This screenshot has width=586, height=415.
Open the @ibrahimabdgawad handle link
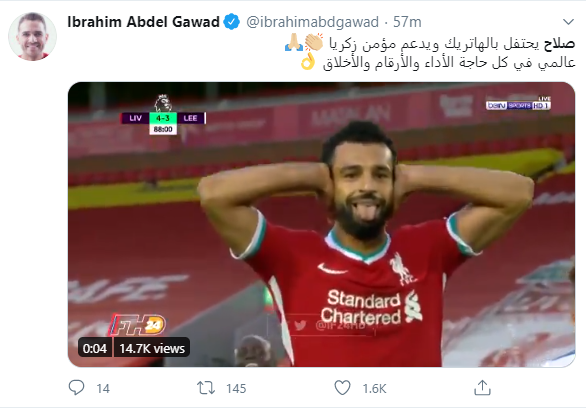[x=312, y=22]
